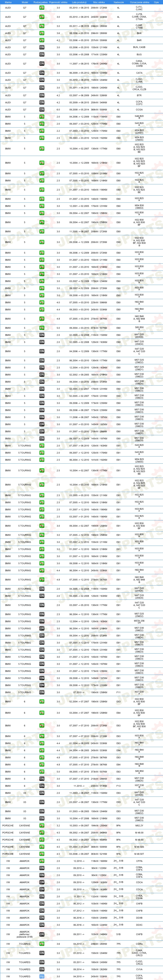This screenshot has width=163, height=980.
Task: Click the 'Opis' column header
Action: pyautogui.click(x=156, y=2)
